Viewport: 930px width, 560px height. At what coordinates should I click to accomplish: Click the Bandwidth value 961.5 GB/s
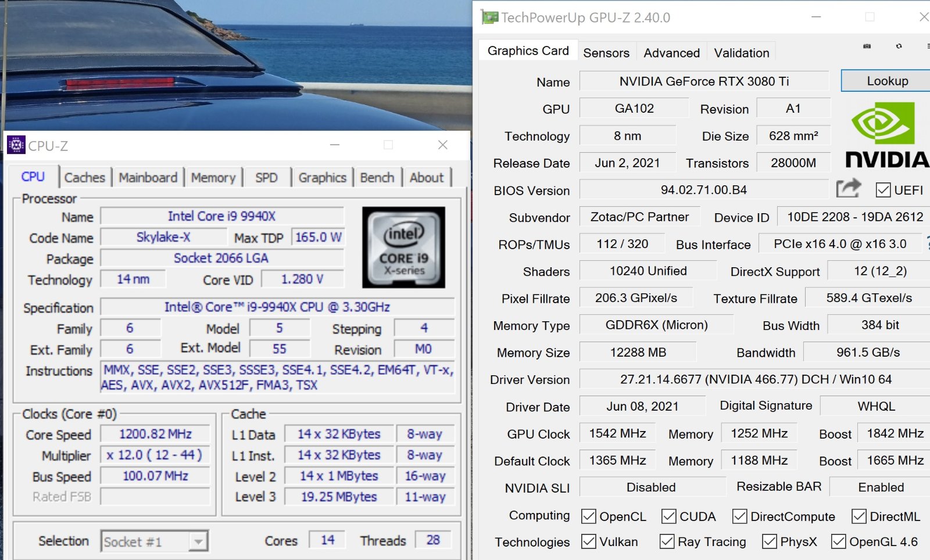(x=868, y=352)
